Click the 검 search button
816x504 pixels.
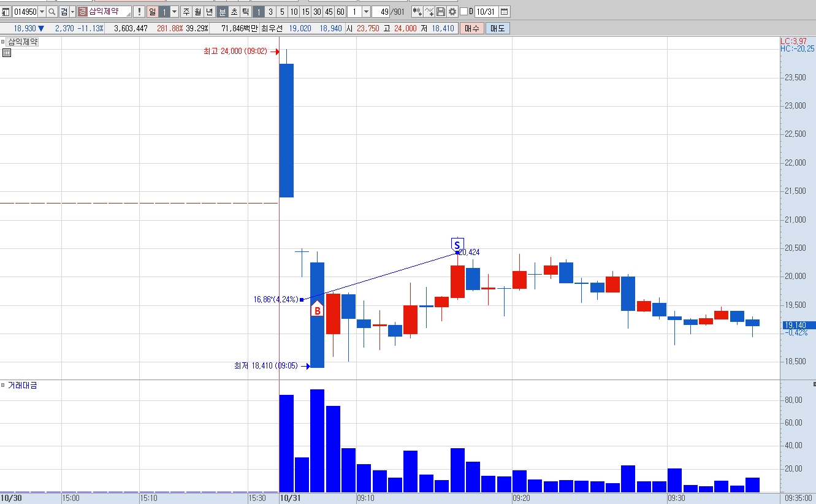click(64, 12)
